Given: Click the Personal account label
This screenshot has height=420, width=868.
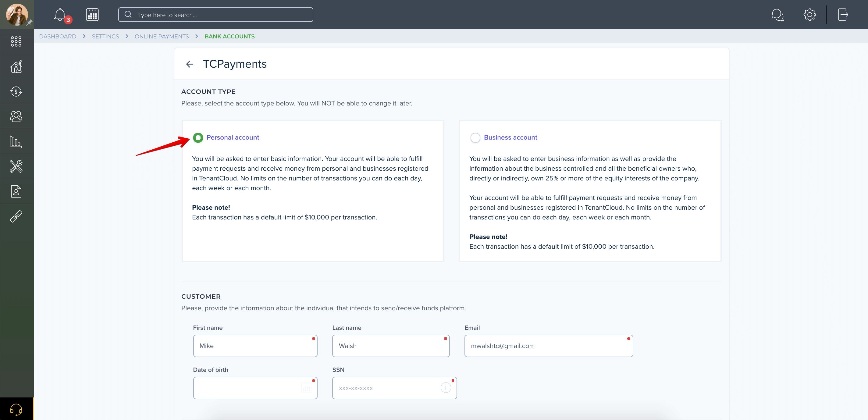Looking at the screenshot, I should click(x=233, y=137).
